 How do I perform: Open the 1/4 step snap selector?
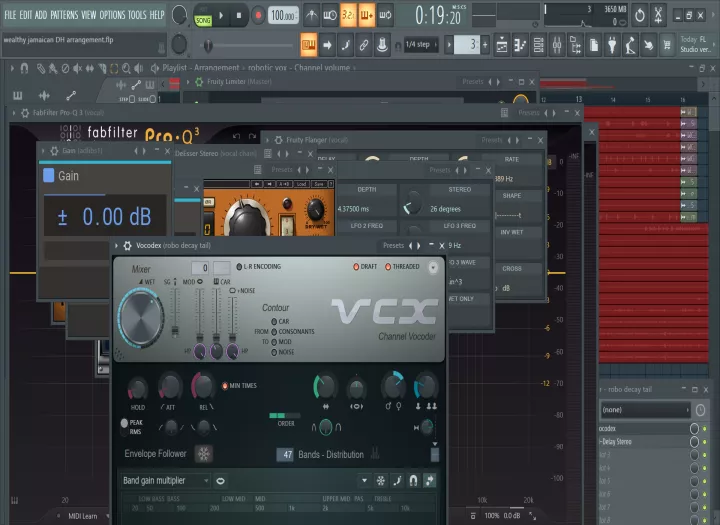pyautogui.click(x=420, y=45)
